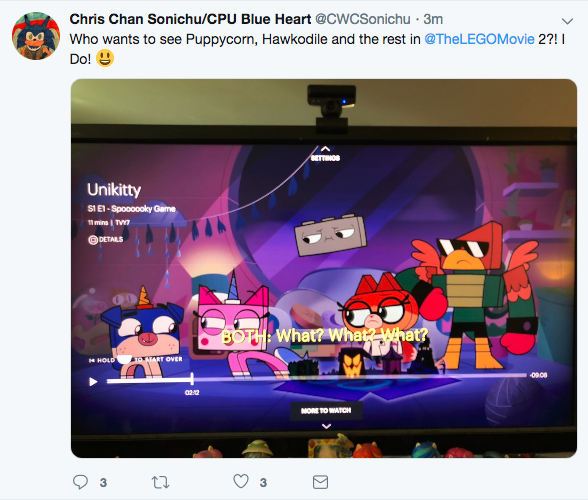Image resolution: width=588 pixels, height=500 pixels.
Task: Like the tweet with heart icon
Action: [x=241, y=481]
